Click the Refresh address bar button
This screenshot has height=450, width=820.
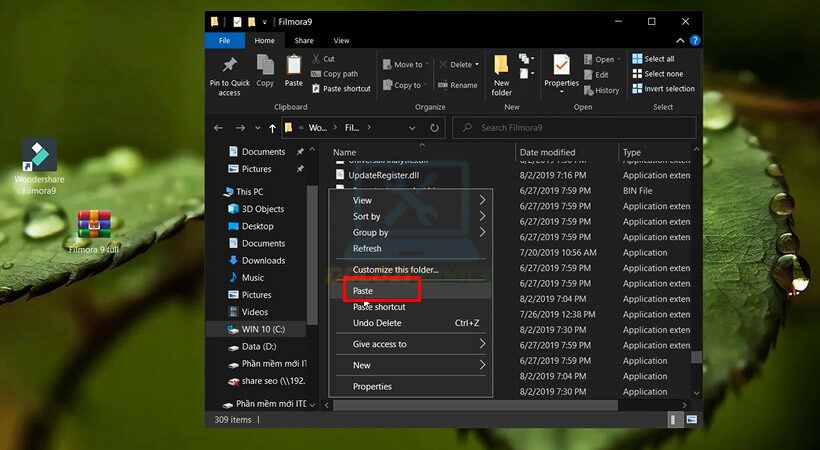coord(434,128)
